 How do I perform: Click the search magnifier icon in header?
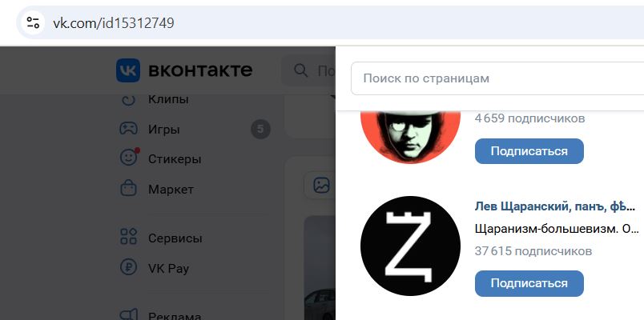[x=301, y=70]
